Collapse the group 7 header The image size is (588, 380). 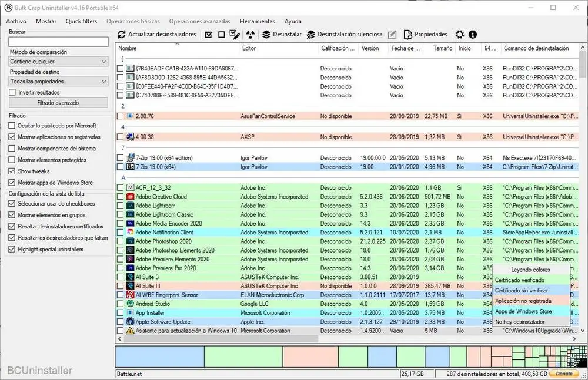pos(123,148)
